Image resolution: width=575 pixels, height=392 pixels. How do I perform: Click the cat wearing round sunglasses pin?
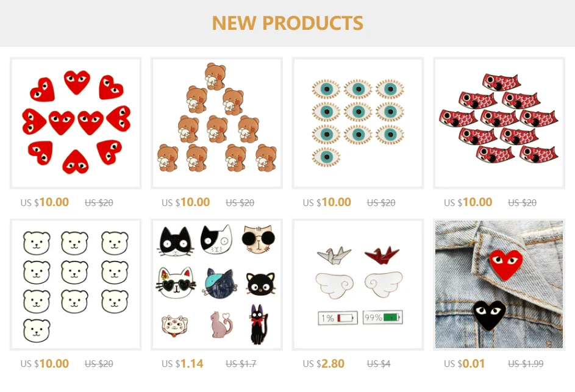tap(259, 240)
